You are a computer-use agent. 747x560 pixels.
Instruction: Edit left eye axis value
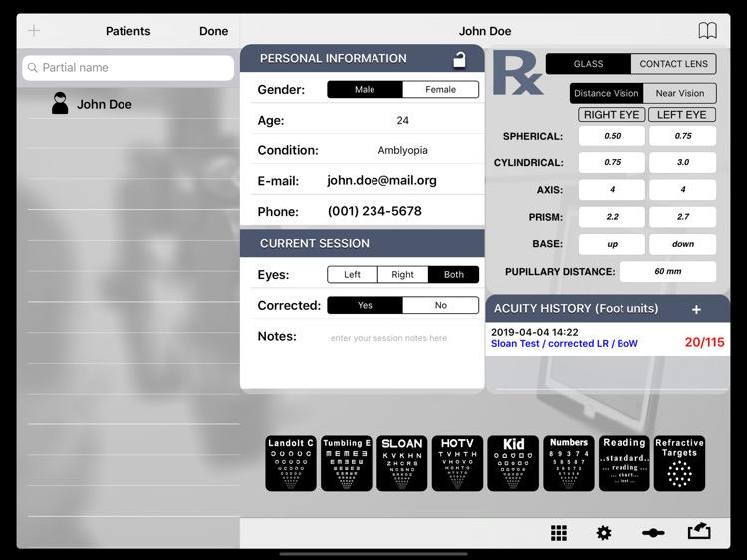[682, 189]
